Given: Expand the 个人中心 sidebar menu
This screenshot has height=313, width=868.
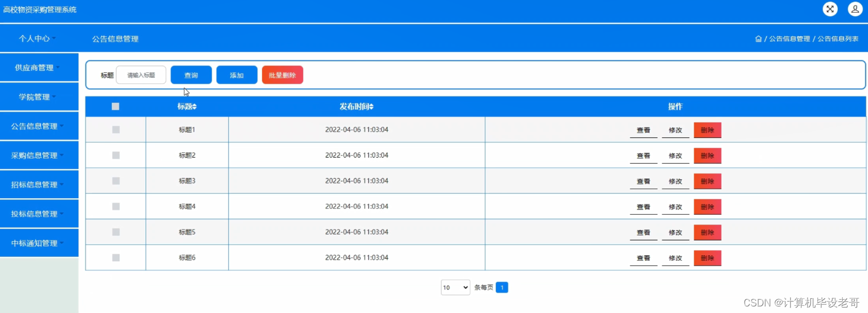Looking at the screenshot, I should pos(39,38).
